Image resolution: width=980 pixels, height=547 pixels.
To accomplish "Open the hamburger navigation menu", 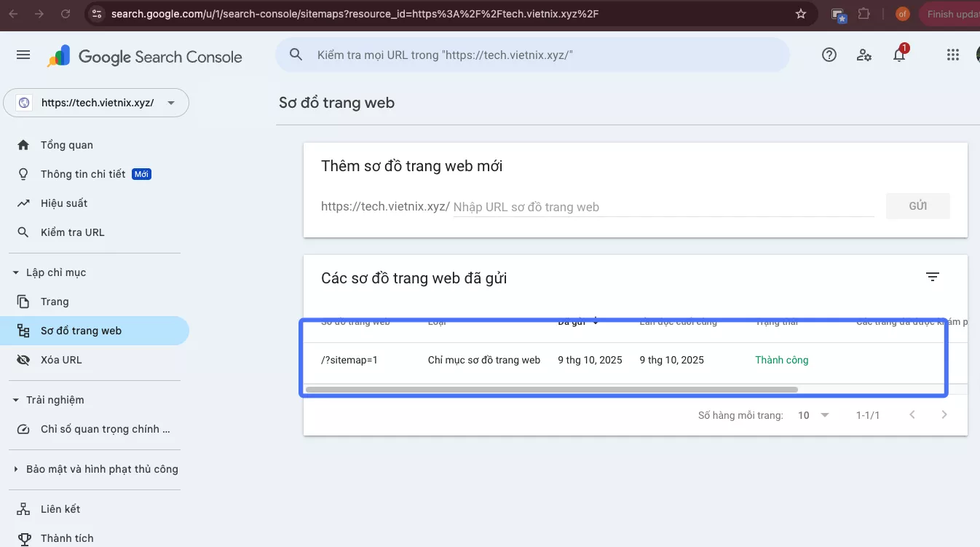I will [23, 55].
